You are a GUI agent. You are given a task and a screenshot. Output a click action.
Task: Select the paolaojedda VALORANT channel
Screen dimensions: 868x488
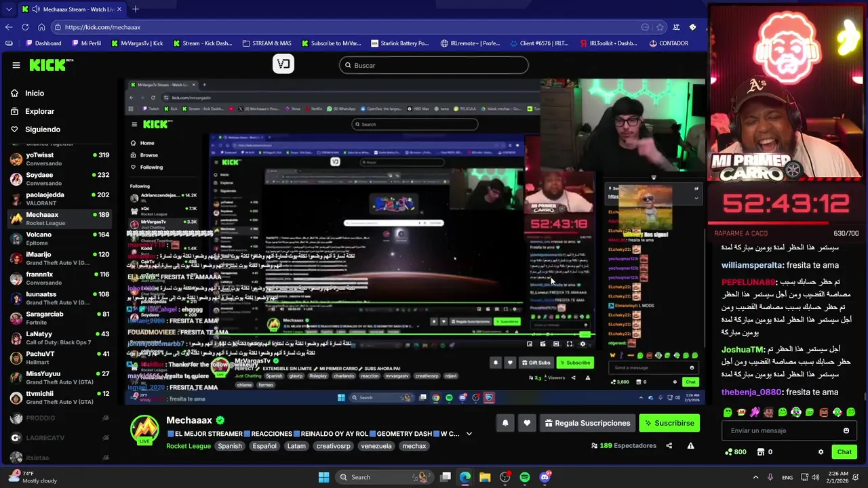[x=60, y=199]
